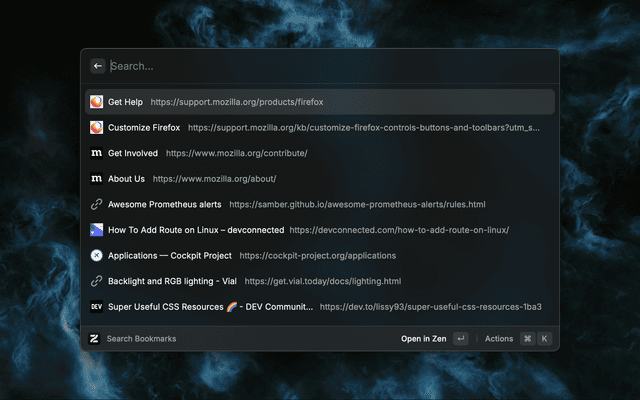Select the Get Help bookmark
640x400 pixels.
(126, 102)
